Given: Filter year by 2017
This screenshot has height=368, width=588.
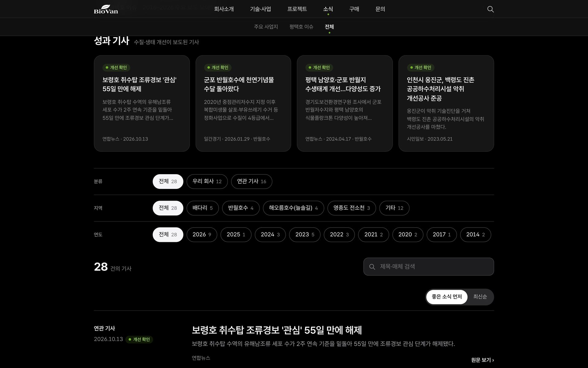Looking at the screenshot, I should click(x=442, y=235).
